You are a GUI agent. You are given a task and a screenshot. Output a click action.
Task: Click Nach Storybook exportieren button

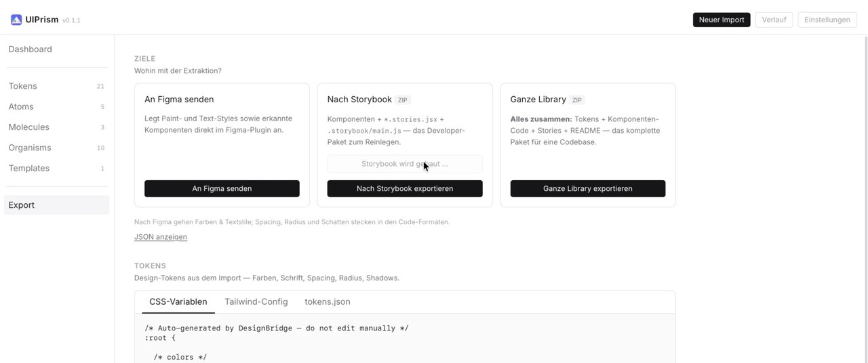click(405, 188)
